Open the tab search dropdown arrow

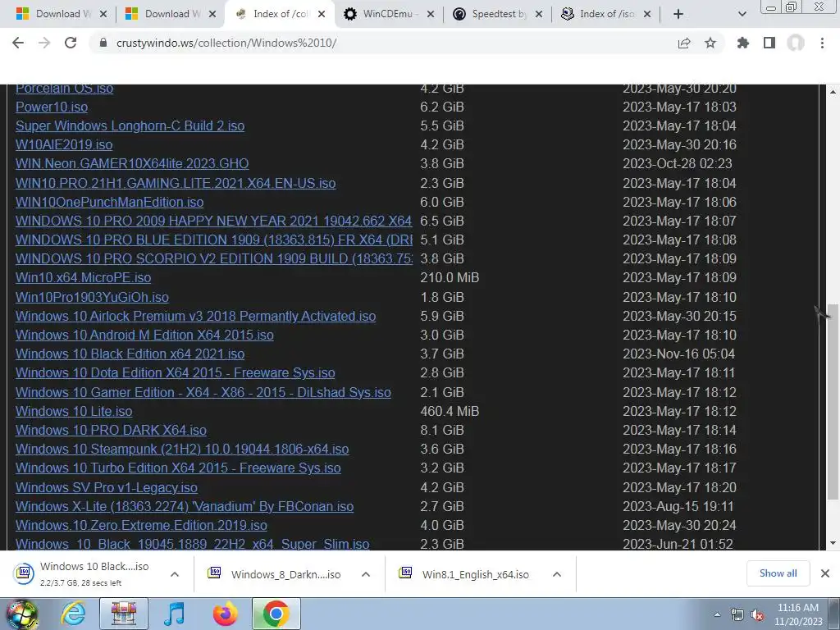(x=742, y=14)
